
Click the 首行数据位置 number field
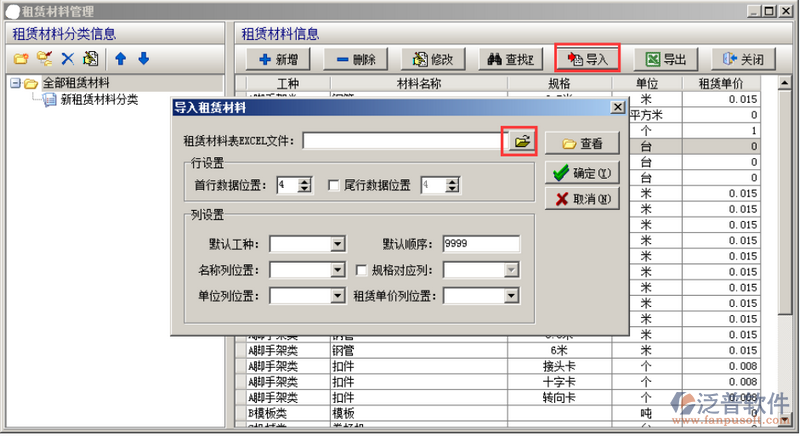coord(288,185)
